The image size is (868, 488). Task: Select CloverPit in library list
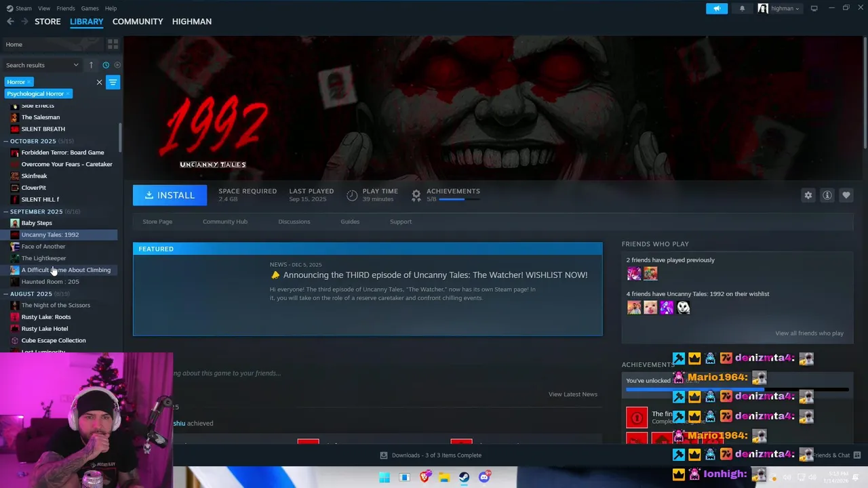coord(34,188)
